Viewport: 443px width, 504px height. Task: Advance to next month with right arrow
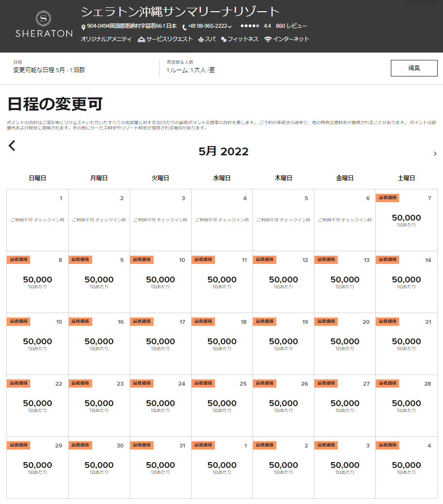(x=435, y=154)
